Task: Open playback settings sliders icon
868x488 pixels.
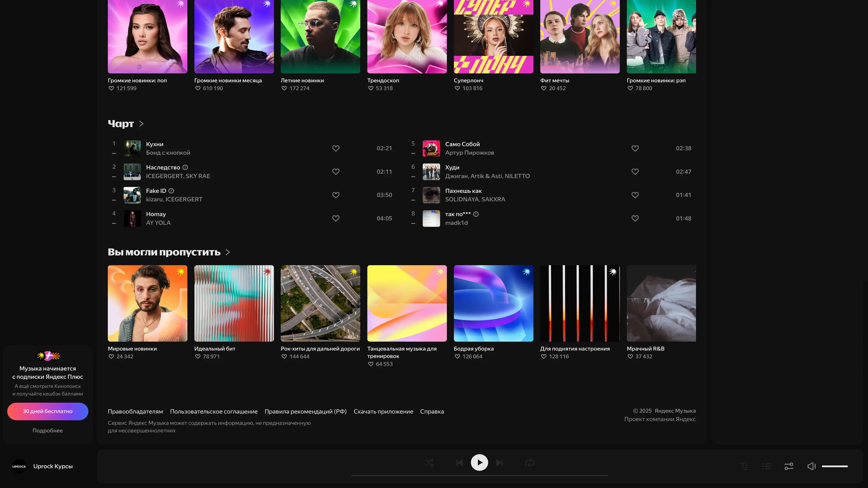Action: click(x=789, y=466)
